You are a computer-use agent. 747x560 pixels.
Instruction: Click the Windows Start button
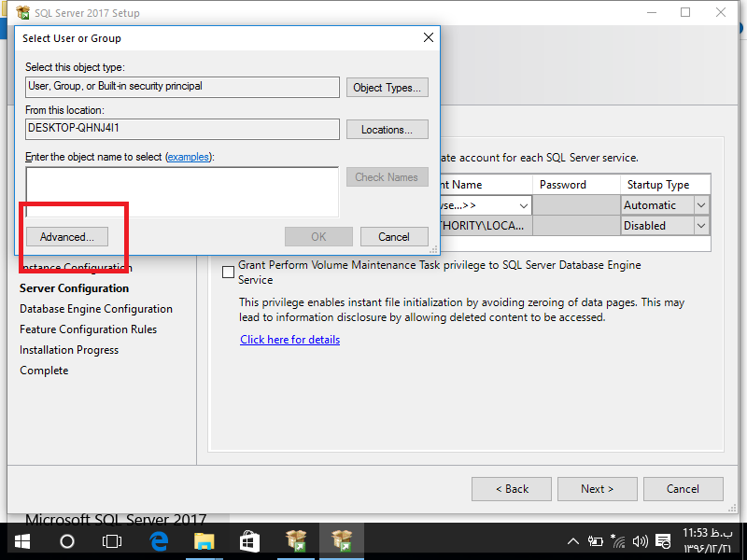(21, 541)
